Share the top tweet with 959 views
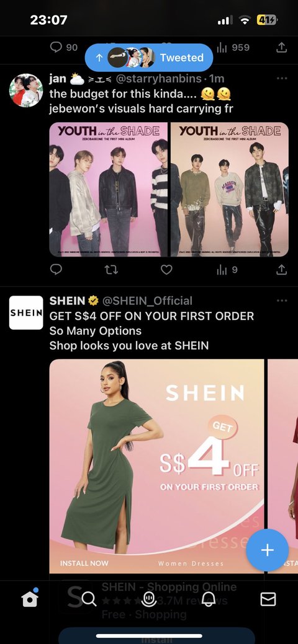Viewport: 298px width, 644px height. click(x=281, y=48)
